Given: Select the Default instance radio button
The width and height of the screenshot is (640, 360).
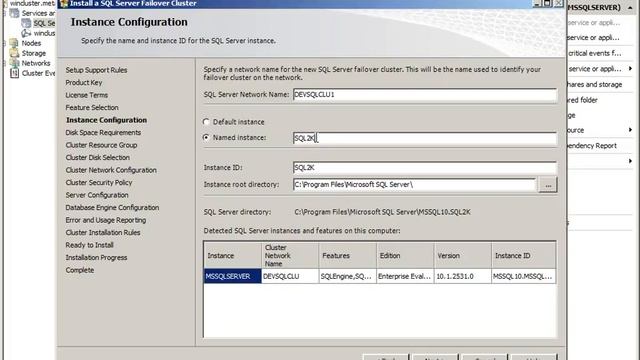Looking at the screenshot, I should click(x=206, y=122).
